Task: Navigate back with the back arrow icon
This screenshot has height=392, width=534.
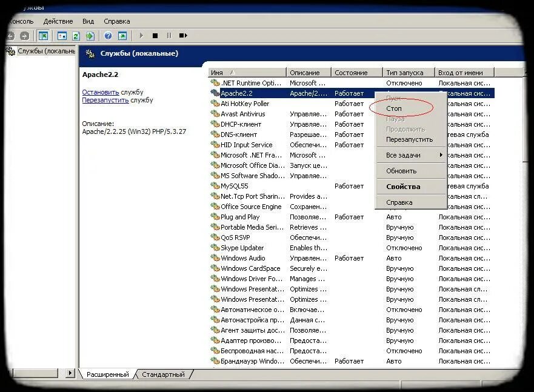Action: coord(10,35)
